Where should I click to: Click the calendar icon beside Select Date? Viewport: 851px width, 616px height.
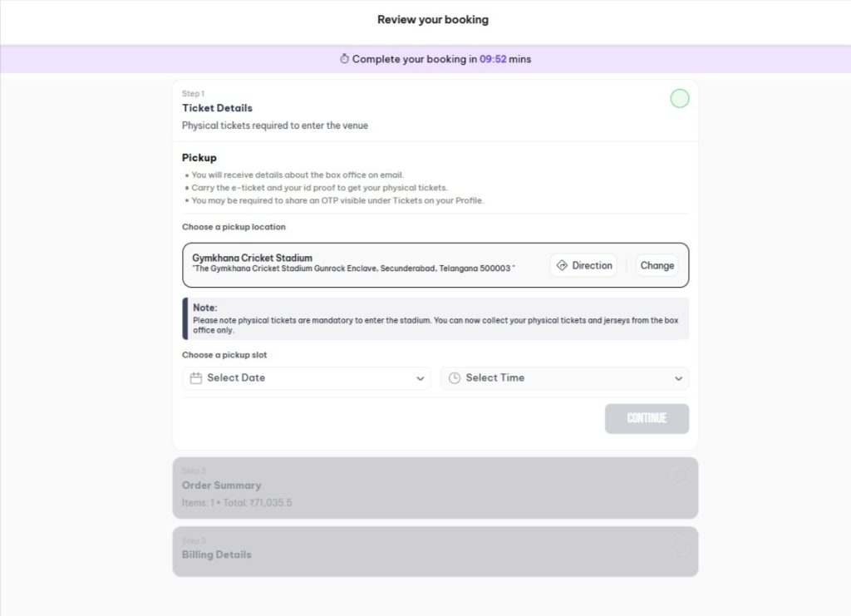pos(196,378)
